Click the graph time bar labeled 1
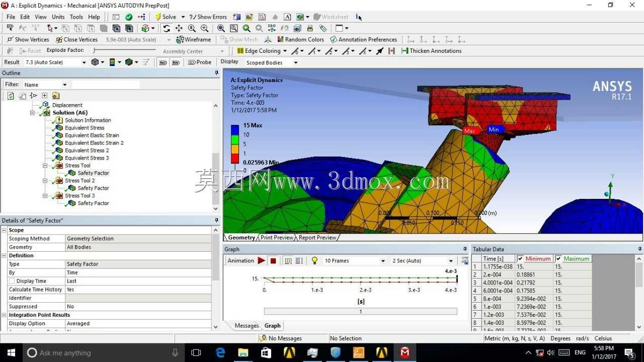Viewport: 644px width, 362px height. coord(361,312)
